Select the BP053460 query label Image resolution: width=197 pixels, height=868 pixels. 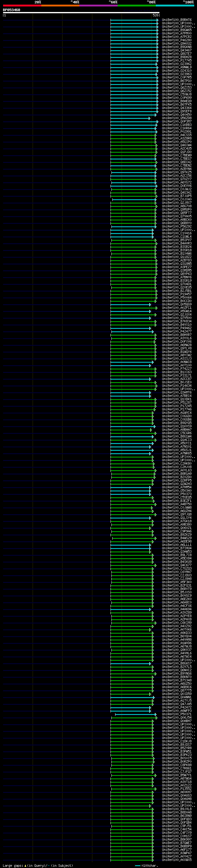click(x=11, y=10)
